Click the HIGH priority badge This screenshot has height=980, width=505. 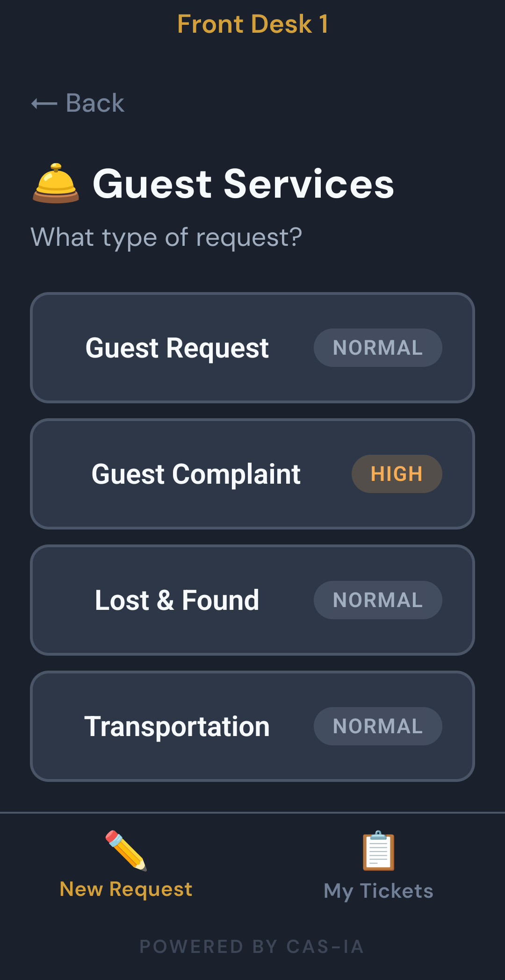(397, 474)
